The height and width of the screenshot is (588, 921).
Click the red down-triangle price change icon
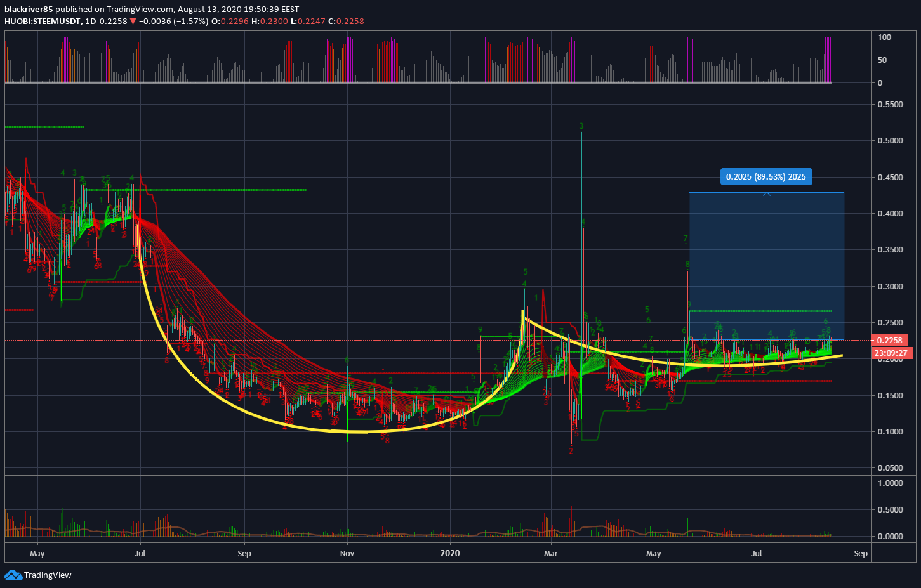133,21
